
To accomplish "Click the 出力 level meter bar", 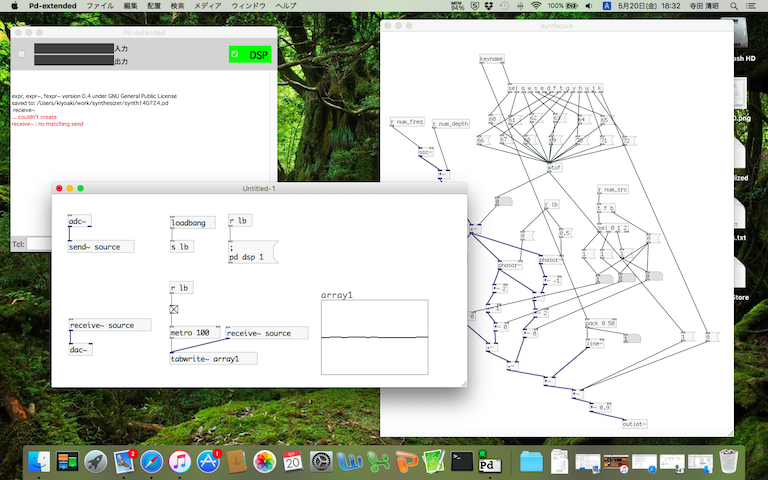I will tap(74, 60).
